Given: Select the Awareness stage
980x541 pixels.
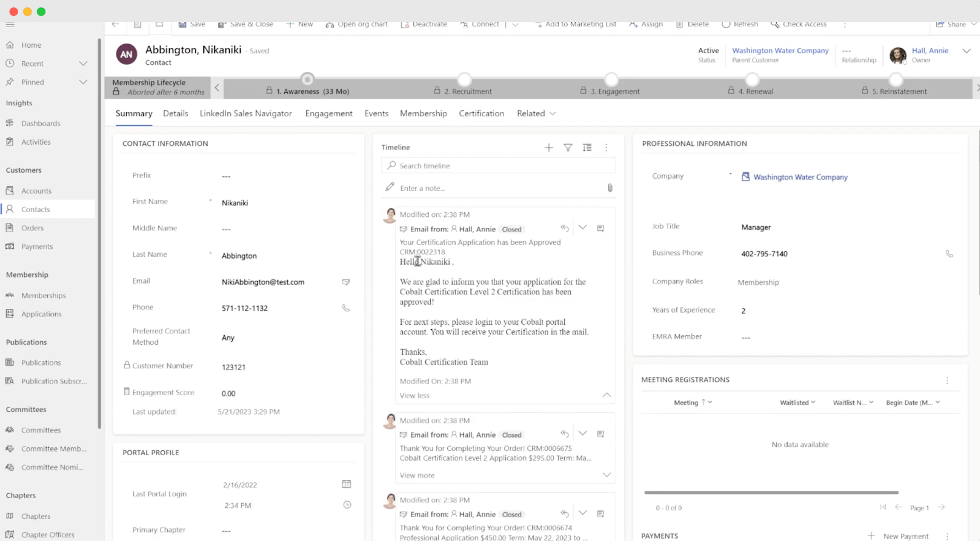Looking at the screenshot, I should tap(307, 80).
